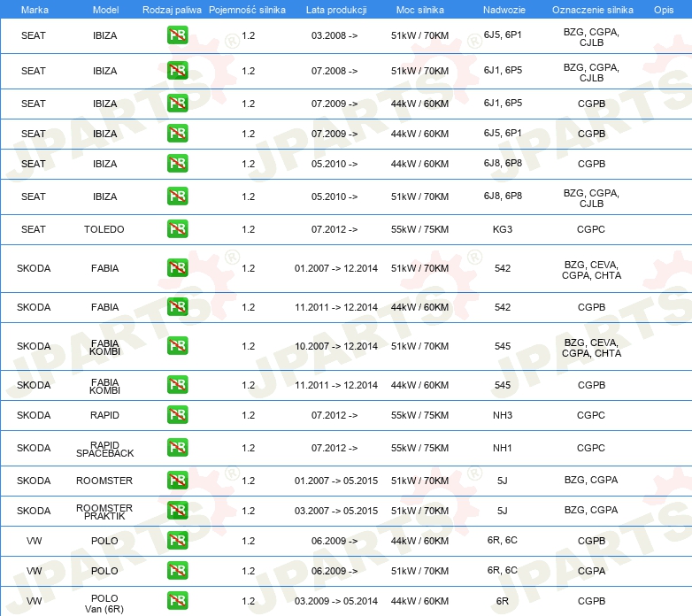The height and width of the screenshot is (616, 692).
Task: Click fuel icon in ROOMSTER 01.2007 row
Action: tap(177, 480)
